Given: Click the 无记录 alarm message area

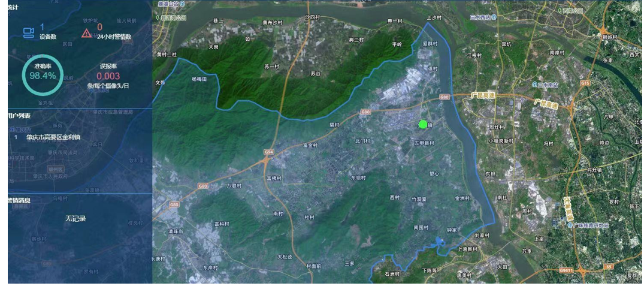Looking at the screenshot, I should click(x=75, y=219).
